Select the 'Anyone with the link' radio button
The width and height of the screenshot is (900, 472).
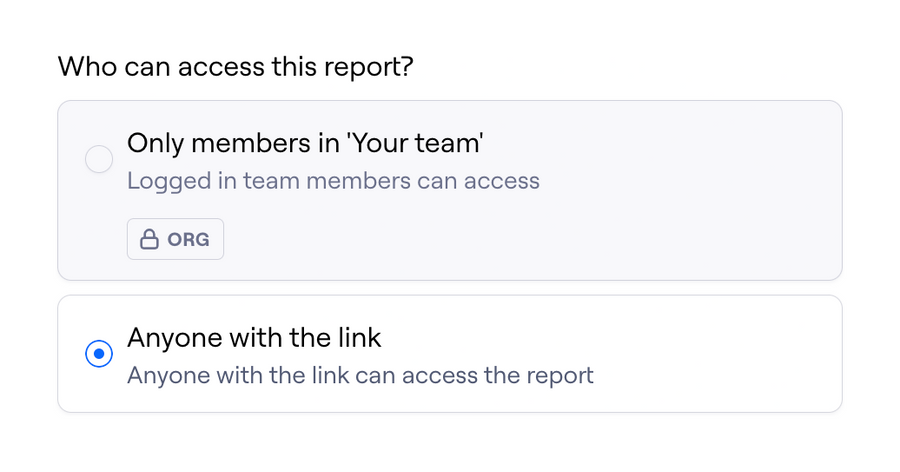[99, 354]
